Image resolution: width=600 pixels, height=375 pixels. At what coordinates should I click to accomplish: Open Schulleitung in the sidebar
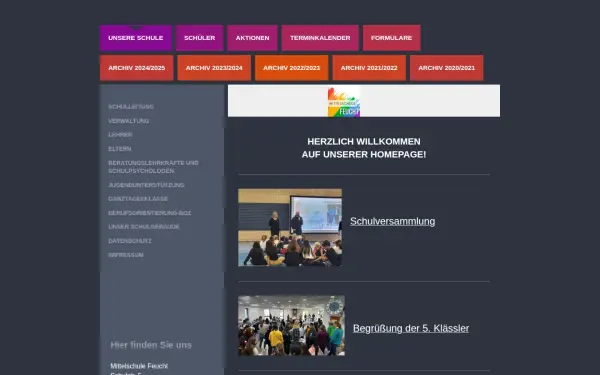point(131,107)
